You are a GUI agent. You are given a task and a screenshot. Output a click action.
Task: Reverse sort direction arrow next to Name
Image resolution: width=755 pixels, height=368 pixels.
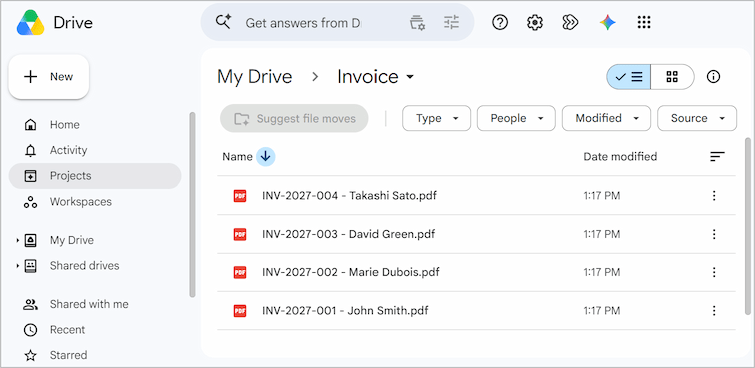(265, 157)
